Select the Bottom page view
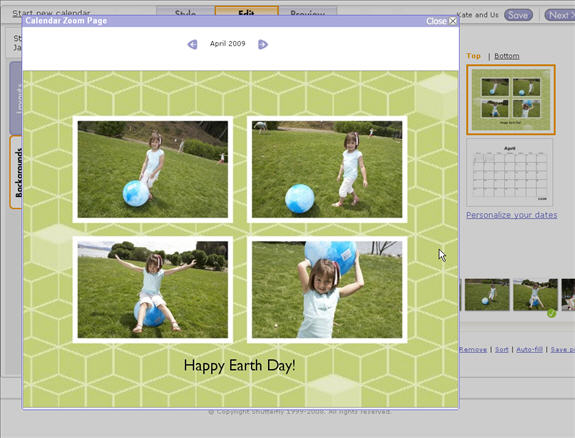Image resolution: width=575 pixels, height=438 pixels. click(507, 56)
